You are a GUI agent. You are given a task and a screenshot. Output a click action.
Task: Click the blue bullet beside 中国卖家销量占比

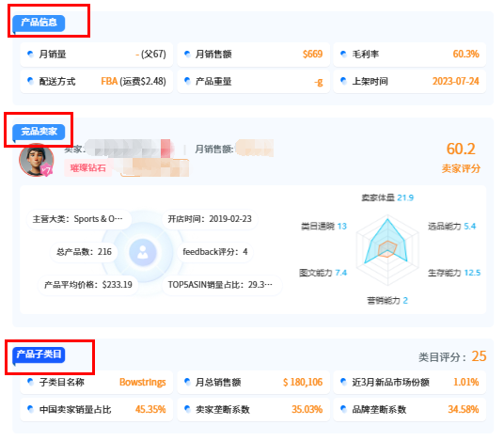click(30, 409)
